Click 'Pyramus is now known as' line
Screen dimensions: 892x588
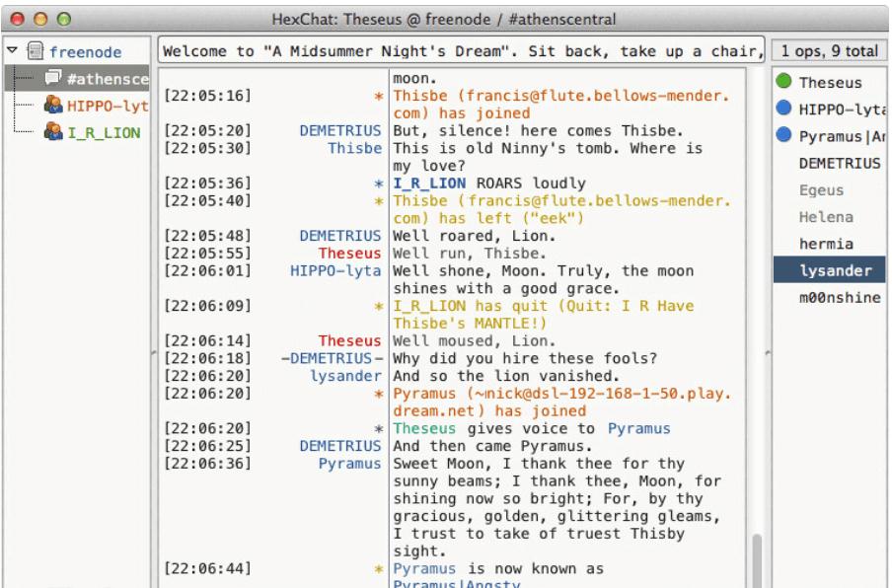(x=497, y=568)
